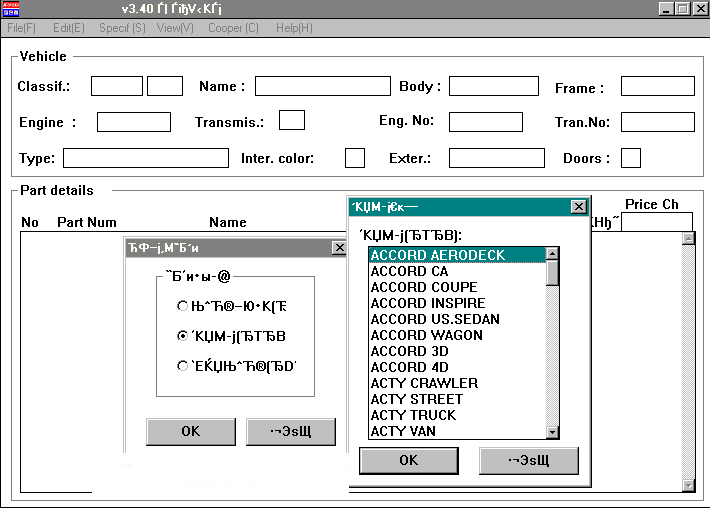Close the vehicle list dialog
Screen dimensions: 710x508
[579, 207]
